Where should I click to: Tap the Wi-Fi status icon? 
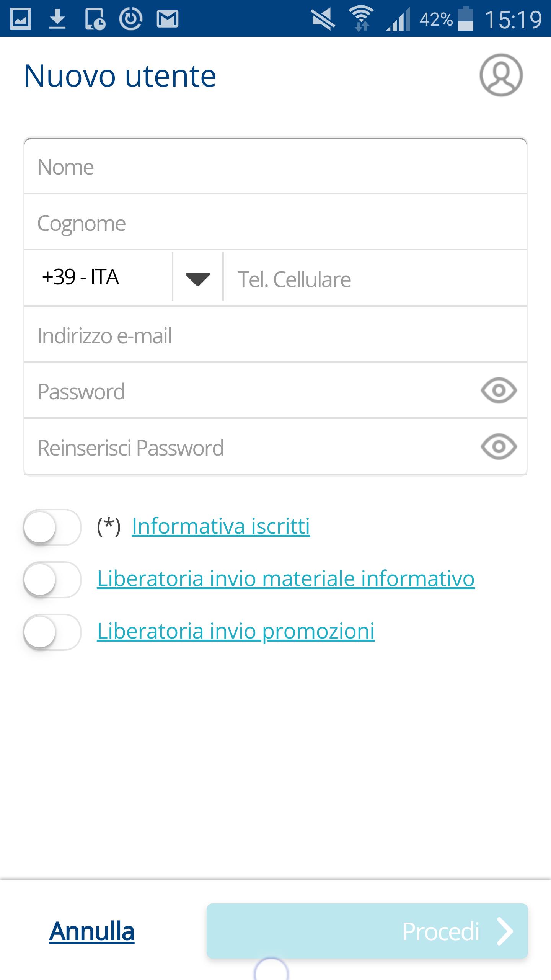coord(361,19)
